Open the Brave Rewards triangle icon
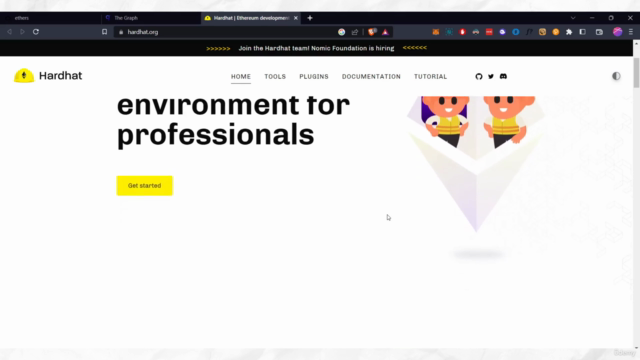 coord(385,32)
